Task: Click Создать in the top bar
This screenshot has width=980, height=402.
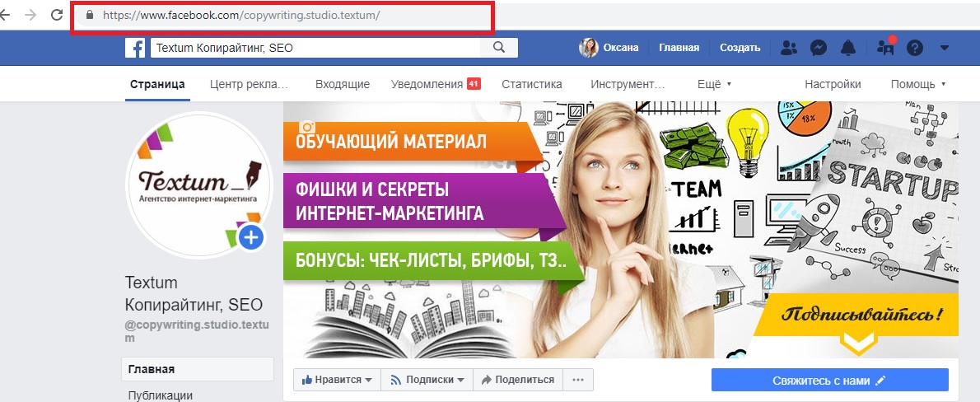Action: (740, 48)
